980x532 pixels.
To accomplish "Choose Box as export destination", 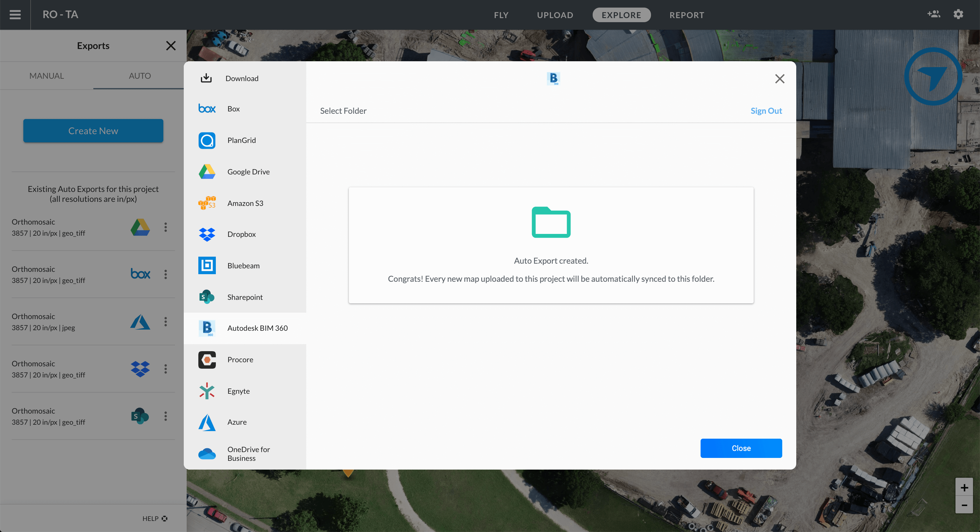I will pos(245,109).
